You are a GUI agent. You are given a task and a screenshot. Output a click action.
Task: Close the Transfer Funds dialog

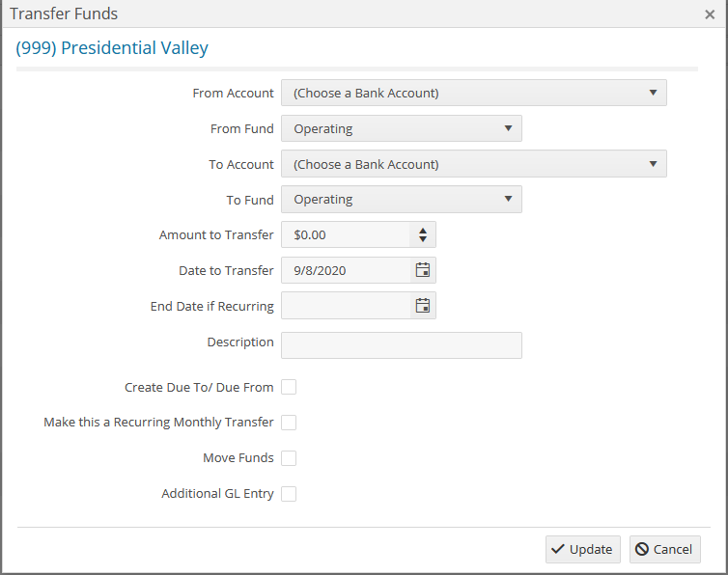tap(710, 14)
